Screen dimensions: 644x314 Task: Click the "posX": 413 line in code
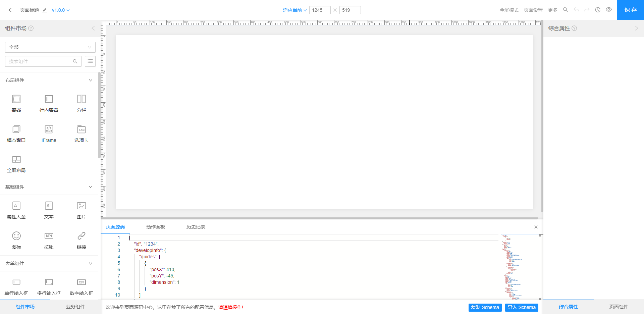(x=162, y=269)
